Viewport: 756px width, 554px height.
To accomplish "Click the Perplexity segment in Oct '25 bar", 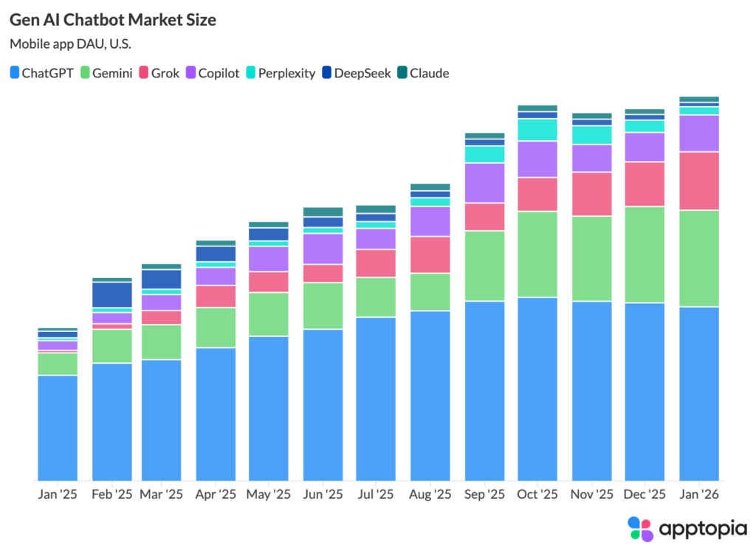I will pos(537,130).
